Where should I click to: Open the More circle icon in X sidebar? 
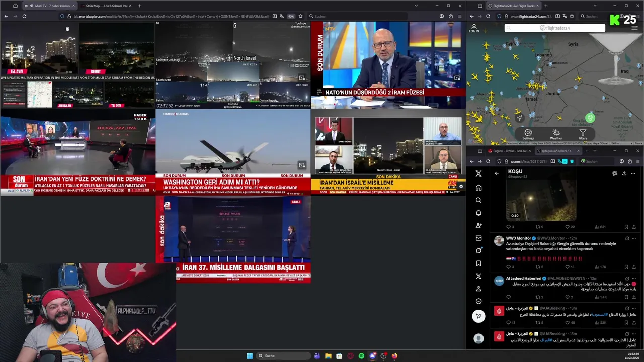[478, 301]
